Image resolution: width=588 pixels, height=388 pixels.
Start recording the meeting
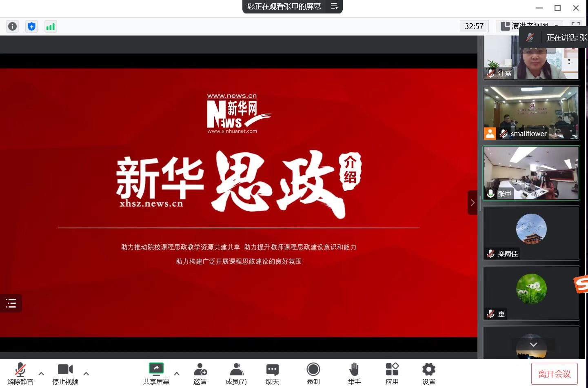coord(313,373)
